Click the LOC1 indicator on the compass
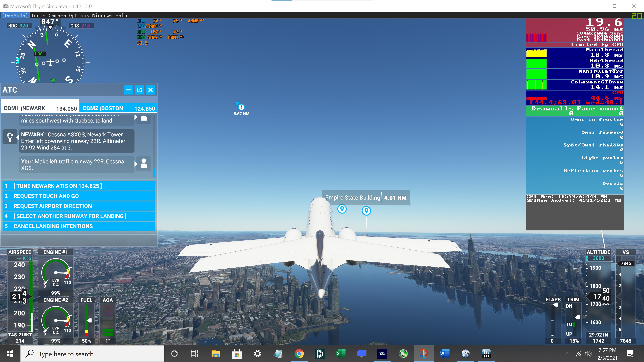The width and height of the screenshot is (644, 362). tap(40, 54)
